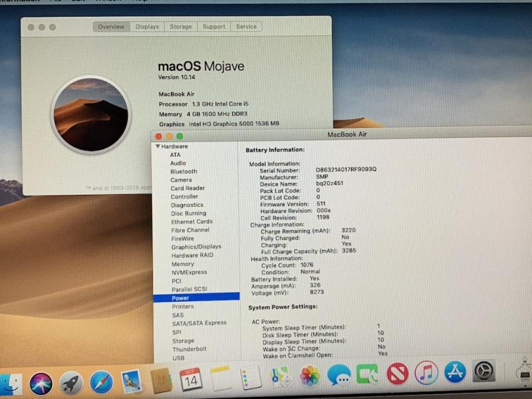This screenshot has width=532, height=399.
Task: Click the Mojave dune logo image
Action: [91, 114]
